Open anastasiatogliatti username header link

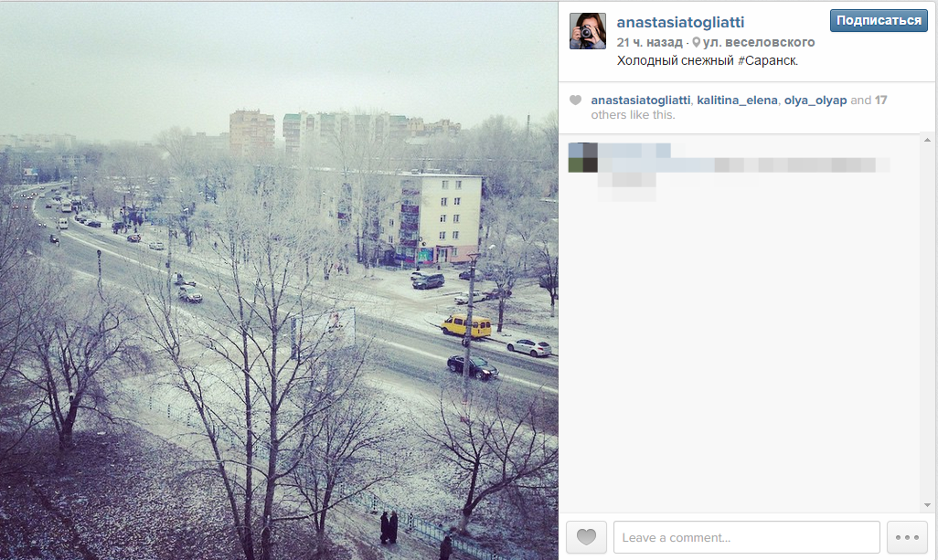(680, 22)
